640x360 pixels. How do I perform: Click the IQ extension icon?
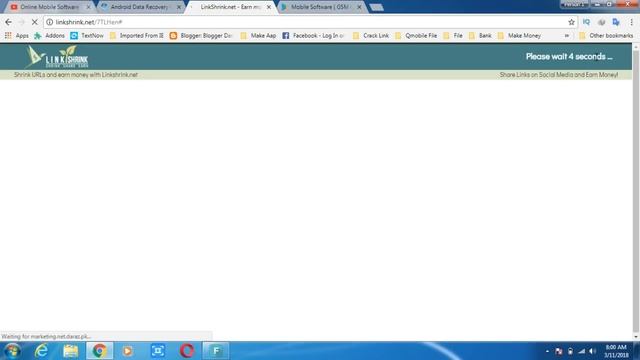[x=587, y=22]
